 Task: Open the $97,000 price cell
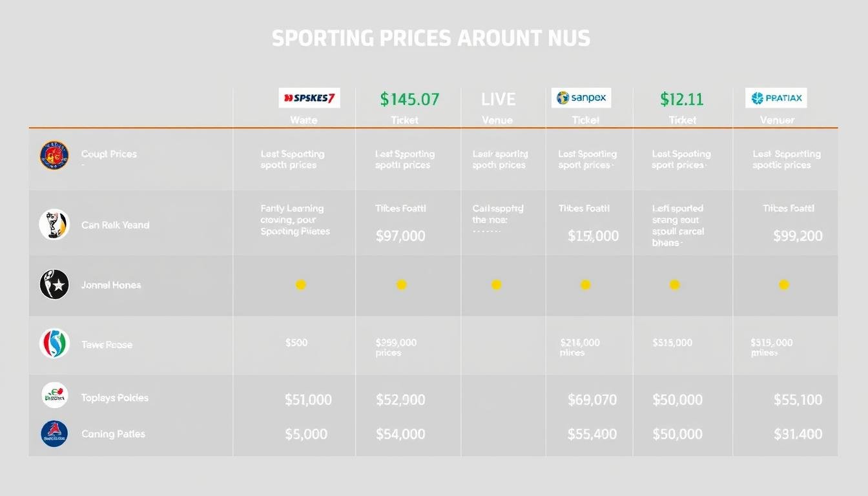click(x=400, y=236)
